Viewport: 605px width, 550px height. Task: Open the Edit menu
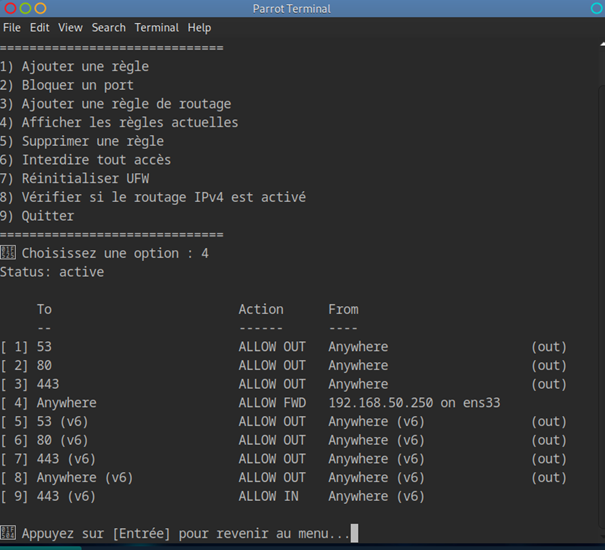(x=40, y=28)
